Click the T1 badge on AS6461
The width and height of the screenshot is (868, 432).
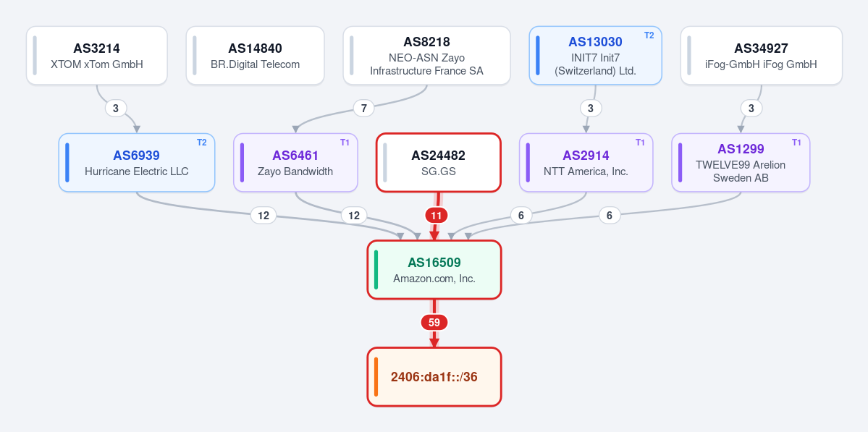click(345, 143)
